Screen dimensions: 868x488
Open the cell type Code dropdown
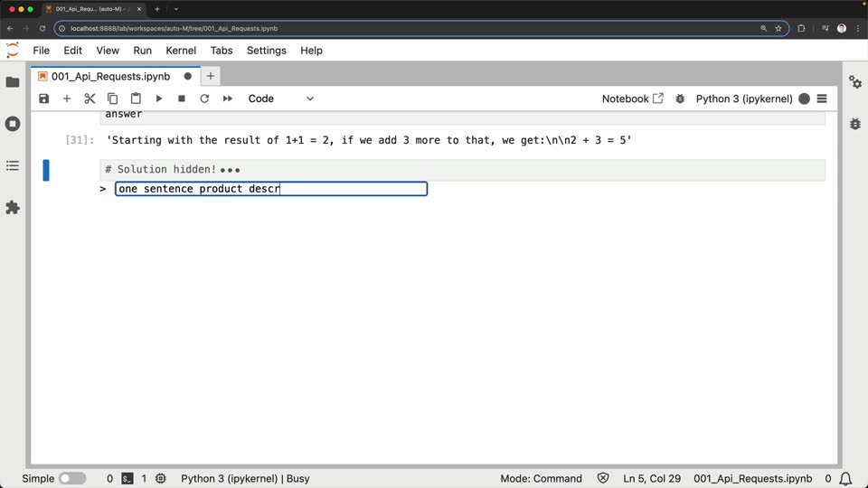coord(280,99)
